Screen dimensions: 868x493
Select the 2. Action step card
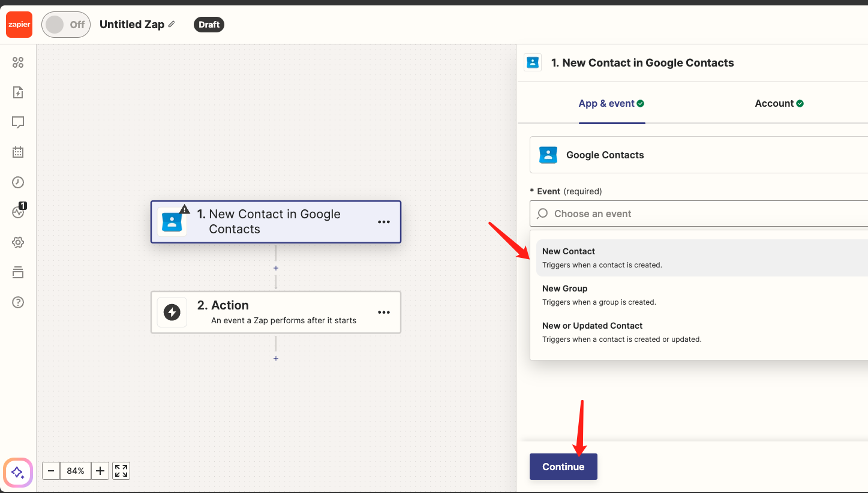[275, 312]
